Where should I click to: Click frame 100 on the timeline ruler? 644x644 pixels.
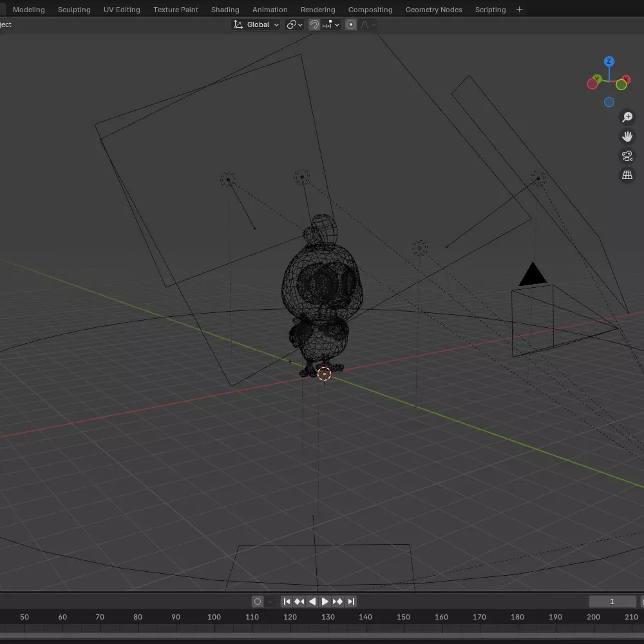(x=214, y=617)
